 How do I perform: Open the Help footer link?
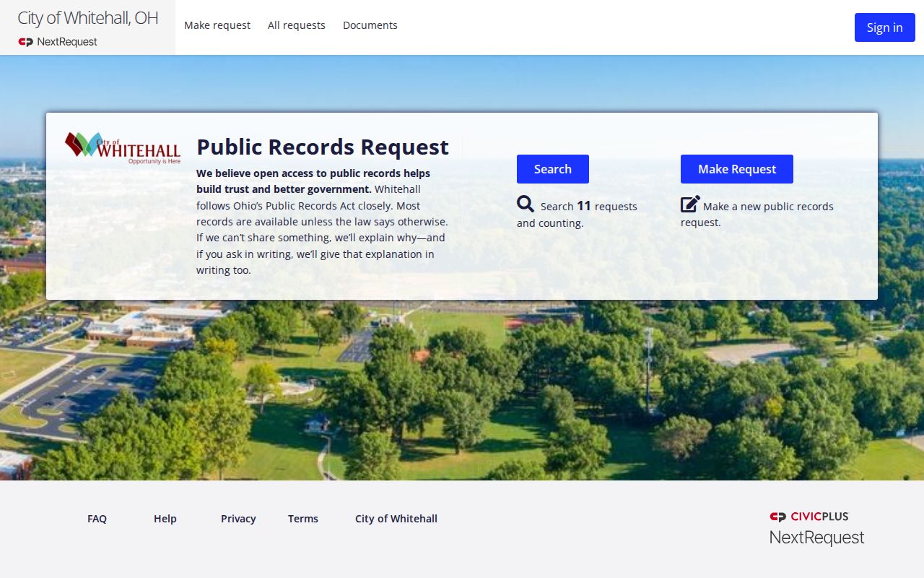[x=165, y=519]
